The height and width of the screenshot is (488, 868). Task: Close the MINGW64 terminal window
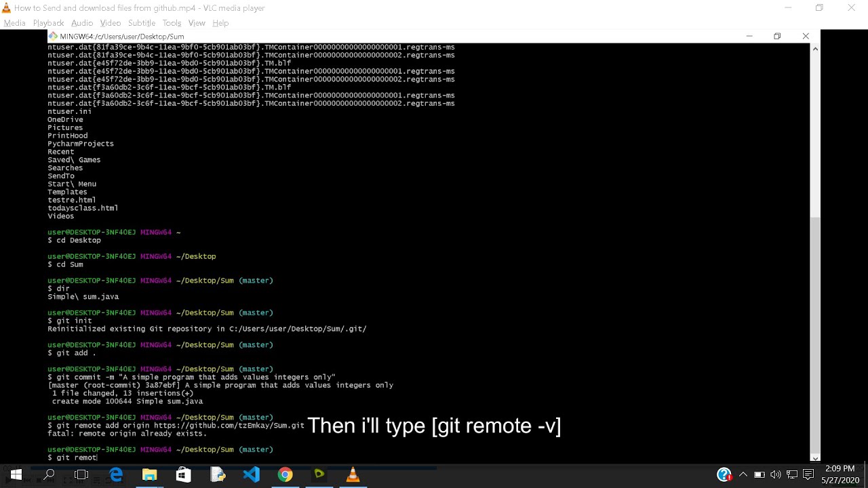click(x=806, y=36)
